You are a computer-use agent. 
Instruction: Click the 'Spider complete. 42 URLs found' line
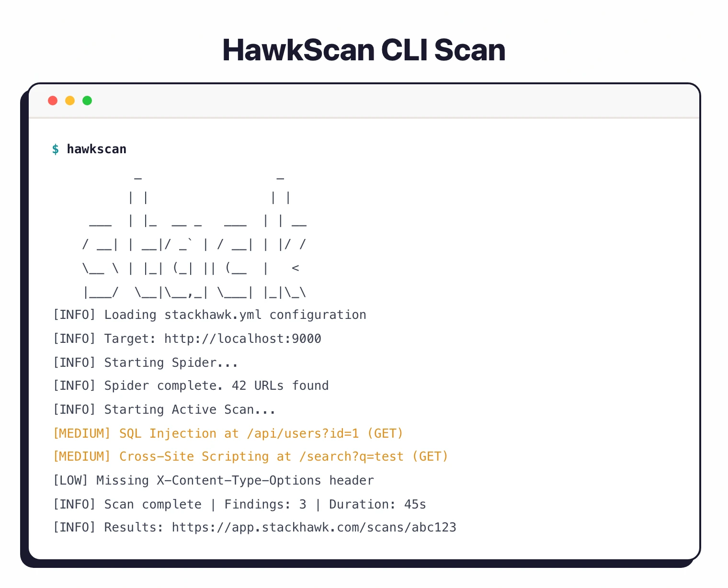tap(191, 386)
